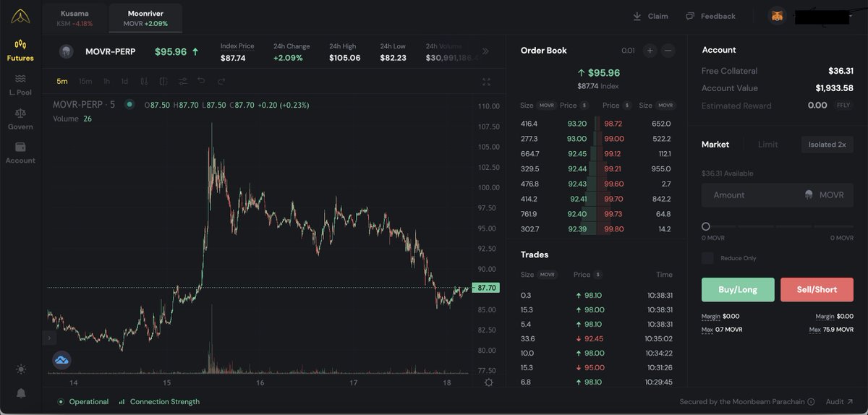The width and height of the screenshot is (868, 415).
Task: Go to the Govern sidebar section
Action: click(20, 119)
